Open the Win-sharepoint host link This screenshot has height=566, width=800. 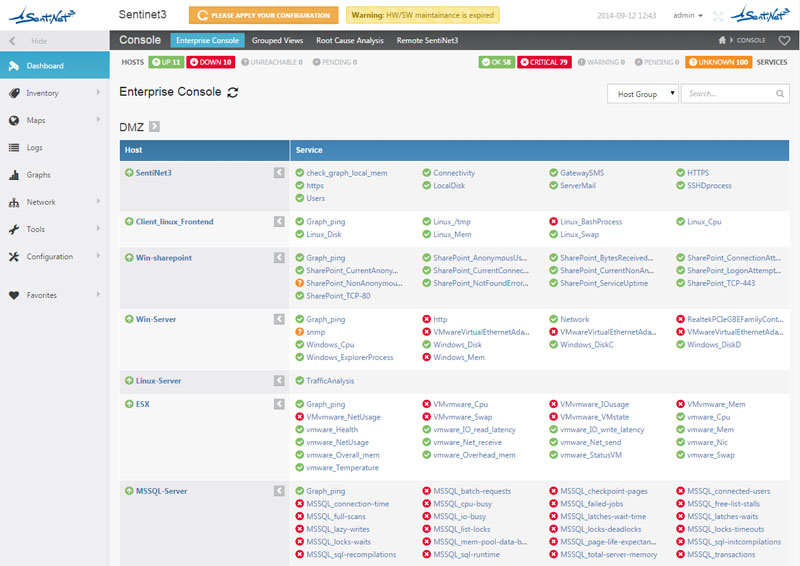(x=163, y=258)
